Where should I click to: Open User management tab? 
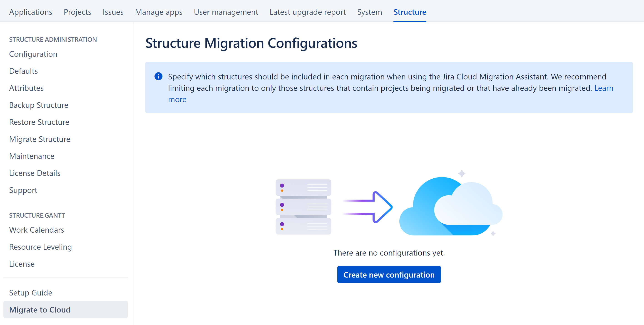[x=226, y=12]
